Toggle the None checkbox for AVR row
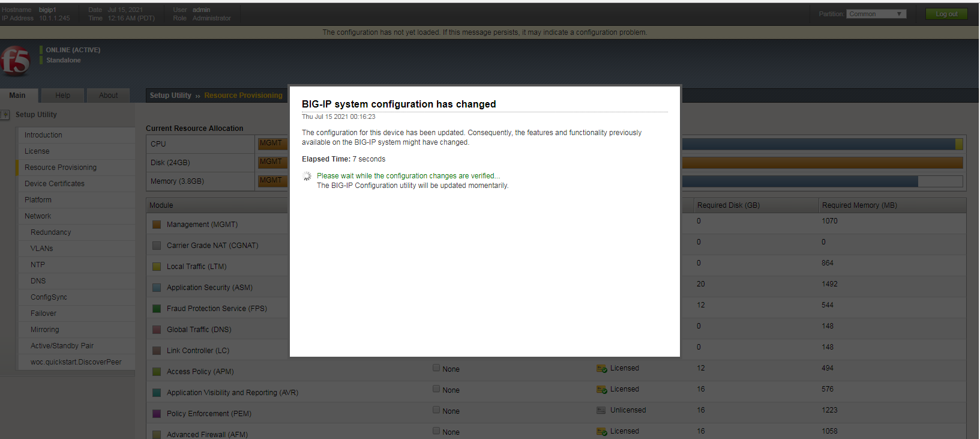The width and height of the screenshot is (980, 439). (x=436, y=389)
